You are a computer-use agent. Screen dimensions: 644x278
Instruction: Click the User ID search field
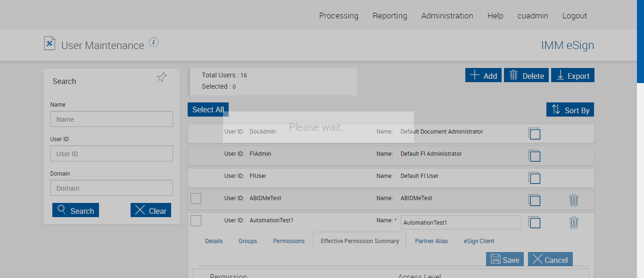[111, 153]
